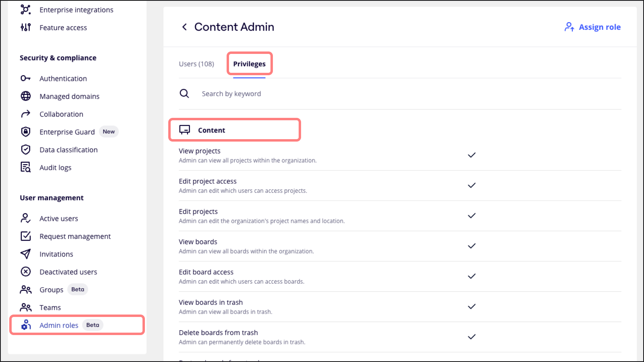Viewport: 644px width, 362px height.
Task: Toggle the View projects privilege checkmark
Action: pyautogui.click(x=471, y=155)
